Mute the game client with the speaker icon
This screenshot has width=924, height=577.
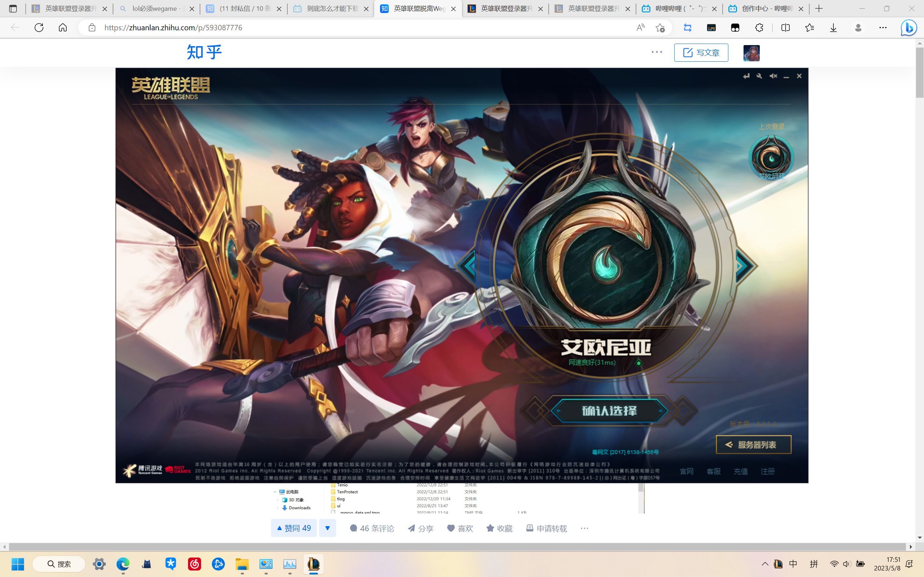click(x=773, y=76)
